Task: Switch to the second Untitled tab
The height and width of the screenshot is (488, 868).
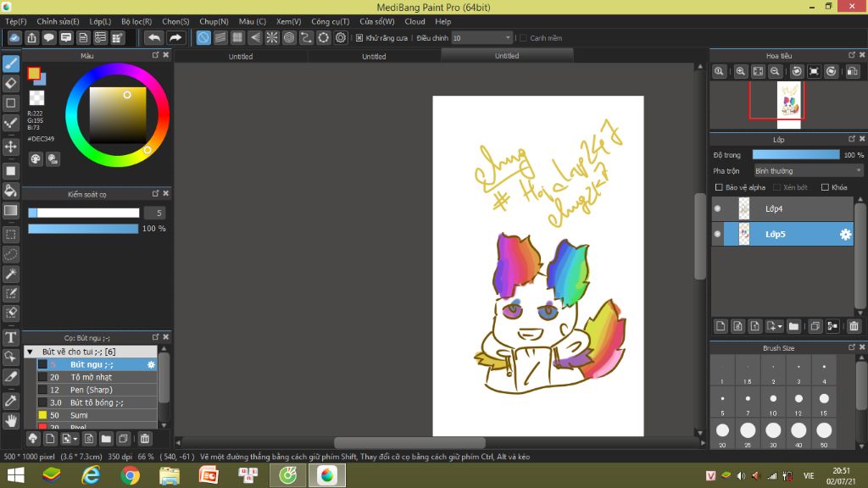Action: tap(374, 57)
